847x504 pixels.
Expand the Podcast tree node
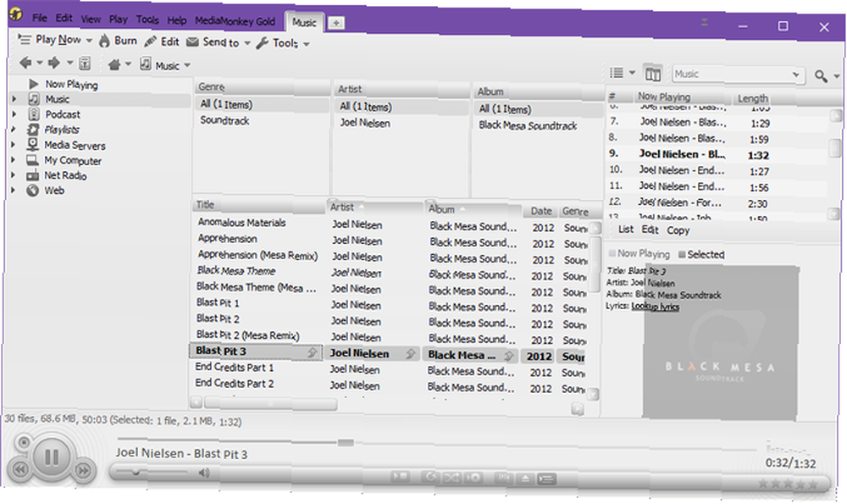click(x=14, y=114)
